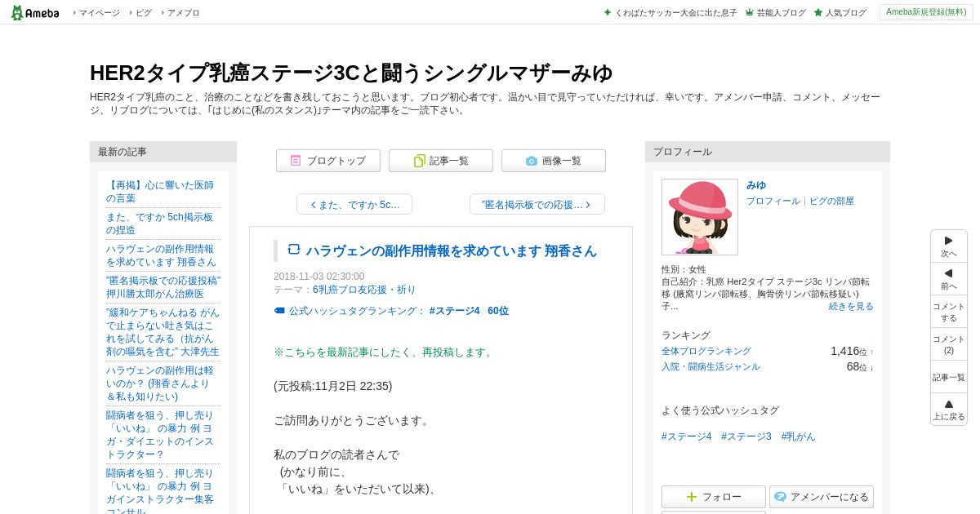Click the フォロー button

[x=714, y=497]
